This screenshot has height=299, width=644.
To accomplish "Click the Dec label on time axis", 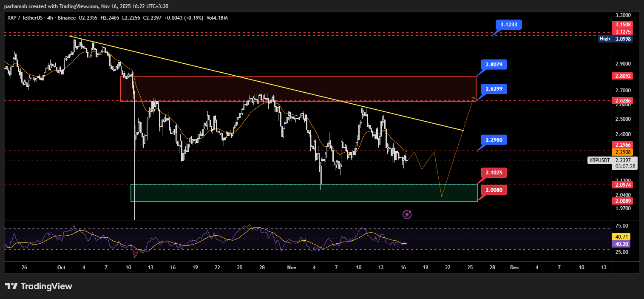I will 514,268.
